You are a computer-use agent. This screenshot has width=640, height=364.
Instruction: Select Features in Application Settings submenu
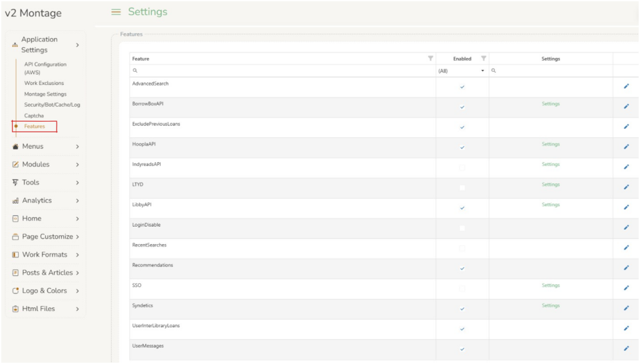34,127
